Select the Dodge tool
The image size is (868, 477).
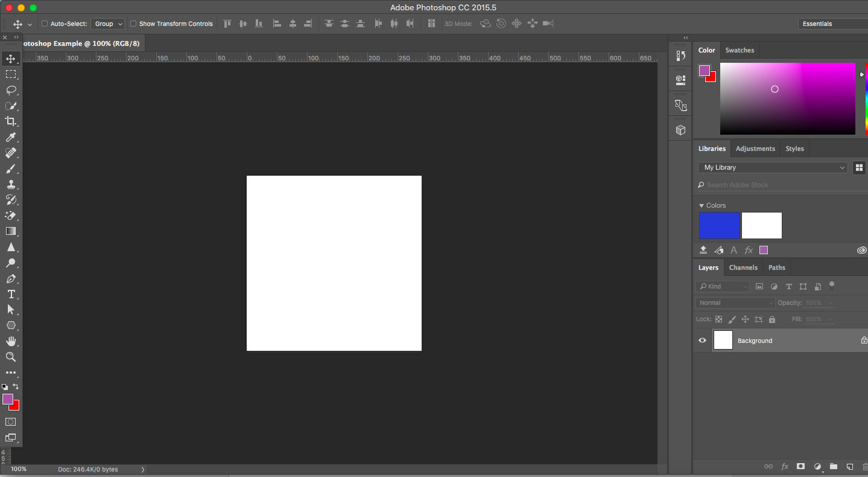pos(11,263)
